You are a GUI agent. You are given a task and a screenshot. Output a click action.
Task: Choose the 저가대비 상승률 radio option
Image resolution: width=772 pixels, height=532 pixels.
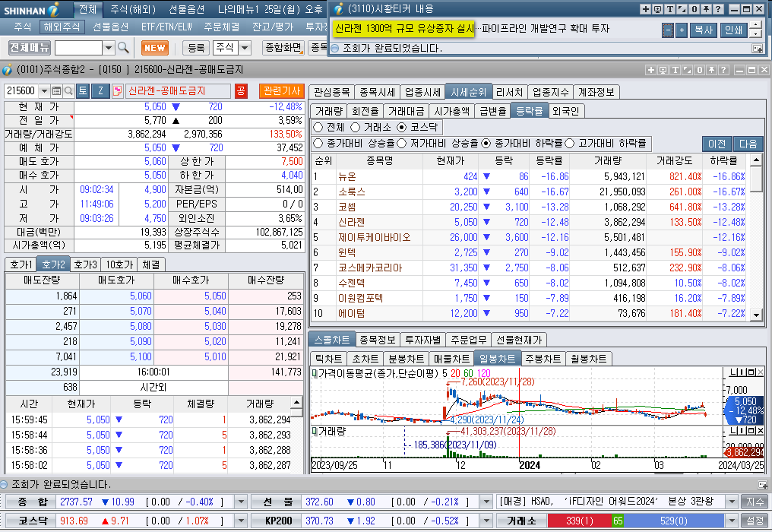pyautogui.click(x=401, y=144)
